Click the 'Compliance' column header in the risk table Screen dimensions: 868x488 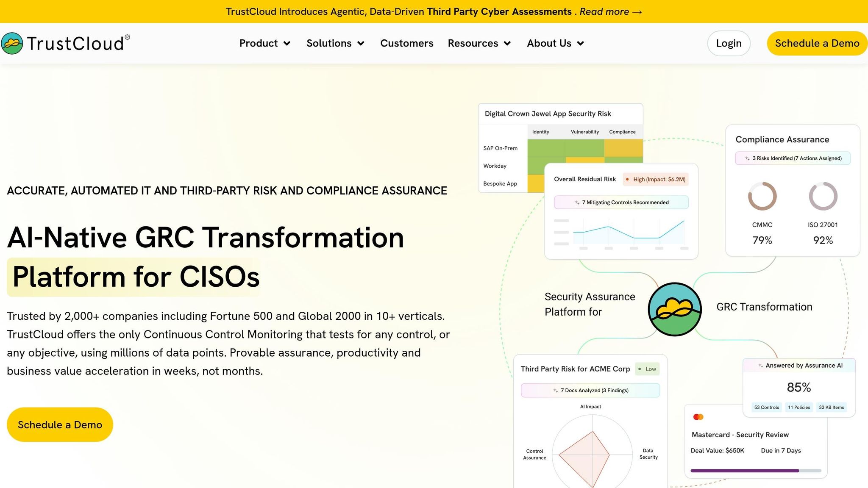623,132
